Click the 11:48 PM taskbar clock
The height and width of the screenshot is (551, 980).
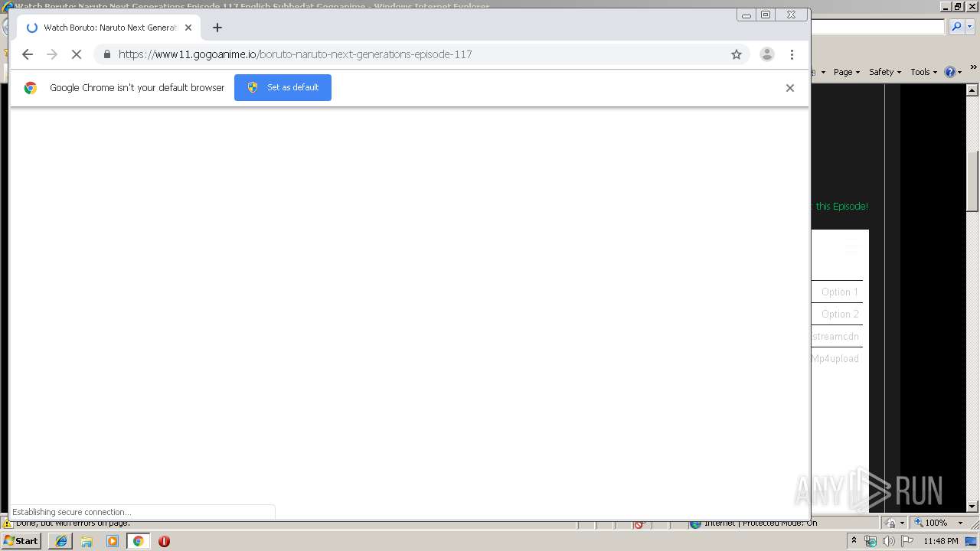(941, 541)
